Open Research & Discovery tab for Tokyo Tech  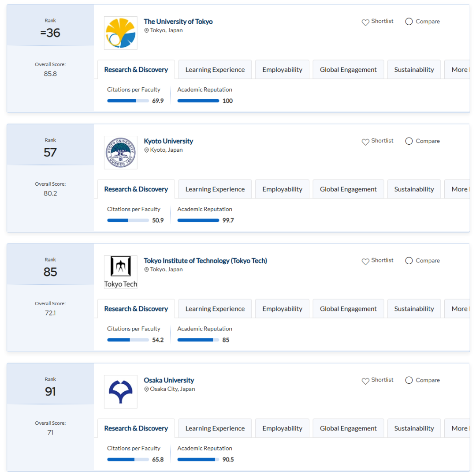[x=136, y=308]
